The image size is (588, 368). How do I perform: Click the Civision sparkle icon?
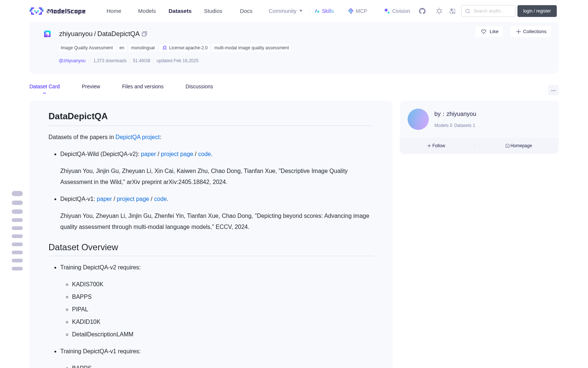(387, 11)
